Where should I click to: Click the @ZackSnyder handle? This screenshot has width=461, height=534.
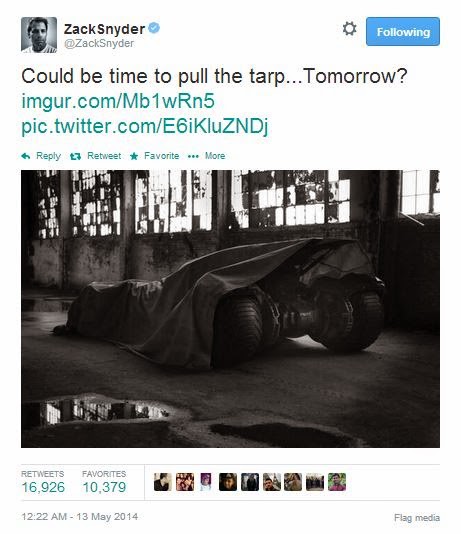(x=99, y=43)
